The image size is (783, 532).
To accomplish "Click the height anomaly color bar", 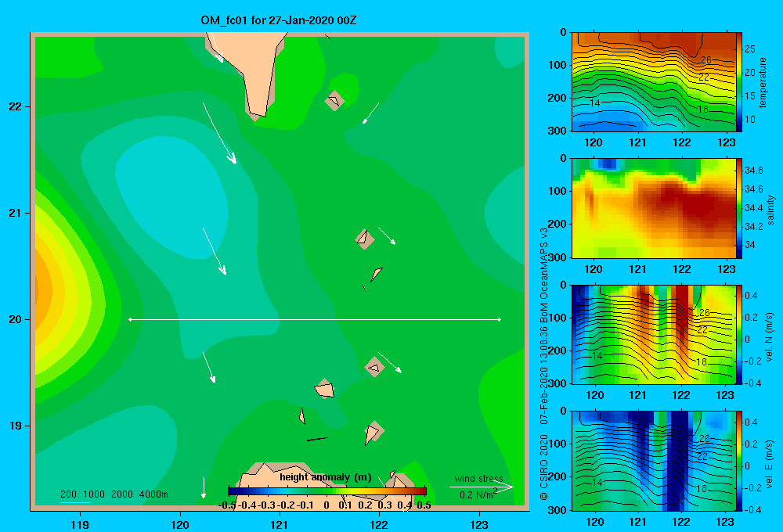I will pyautogui.click(x=327, y=491).
